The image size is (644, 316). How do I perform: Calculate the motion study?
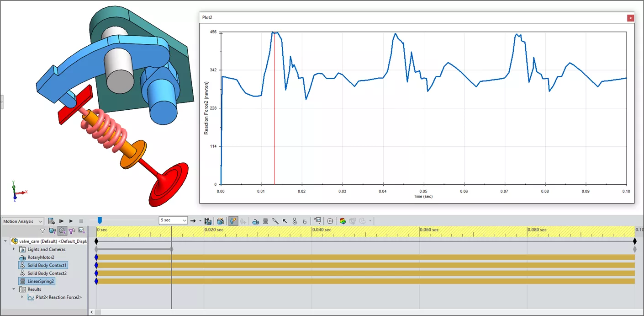click(51, 221)
